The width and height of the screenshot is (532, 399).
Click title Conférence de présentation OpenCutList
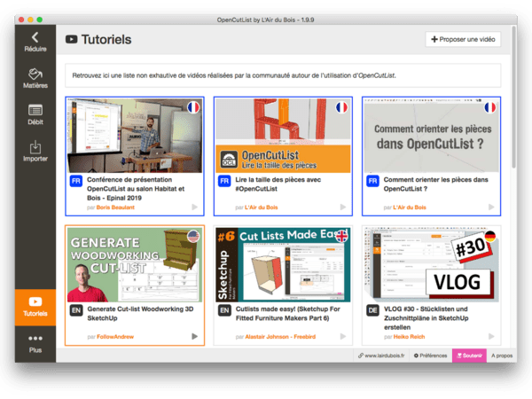[x=136, y=189]
